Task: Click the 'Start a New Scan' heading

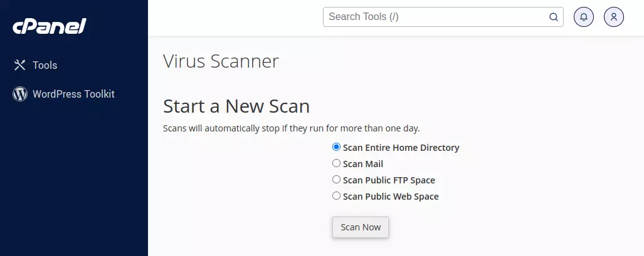Action: tap(236, 106)
